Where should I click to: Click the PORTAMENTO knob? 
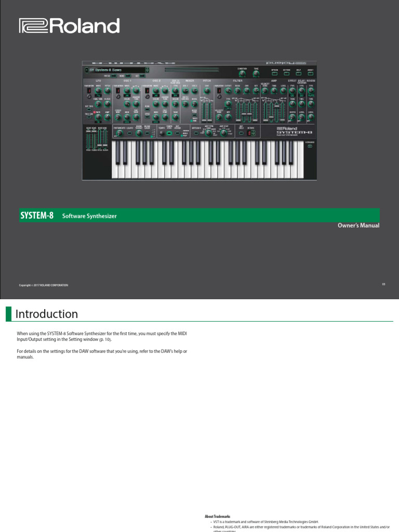(119, 133)
